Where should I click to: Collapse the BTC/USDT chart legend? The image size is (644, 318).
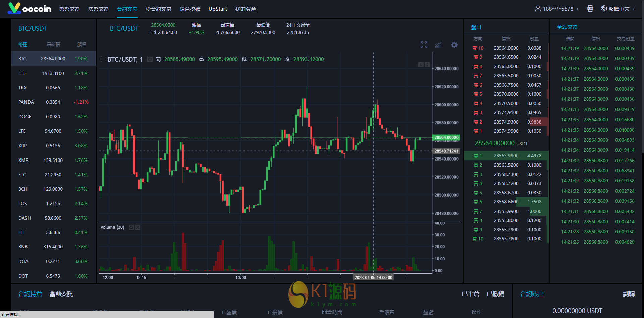point(103,59)
